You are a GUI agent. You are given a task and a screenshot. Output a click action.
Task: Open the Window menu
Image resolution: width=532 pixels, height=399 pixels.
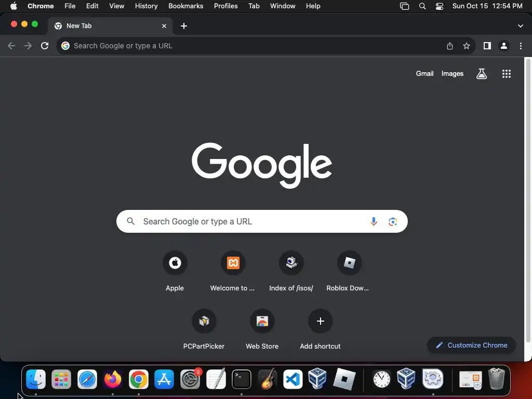(x=283, y=6)
